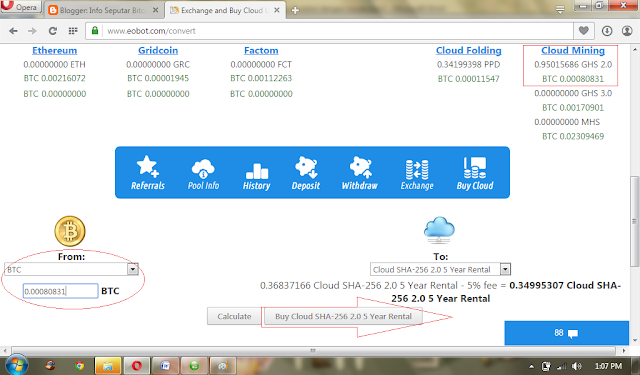Open the chat widget with 88
Viewport: 640px width, 375px height.
(566, 333)
